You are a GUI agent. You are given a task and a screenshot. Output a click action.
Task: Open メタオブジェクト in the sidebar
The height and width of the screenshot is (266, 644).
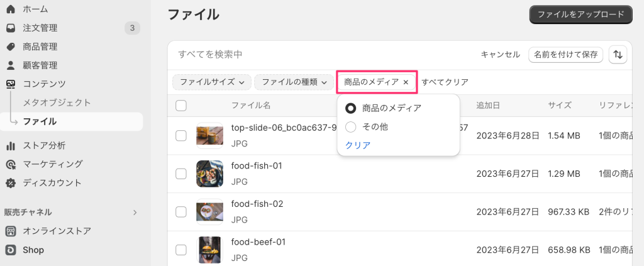(x=57, y=103)
